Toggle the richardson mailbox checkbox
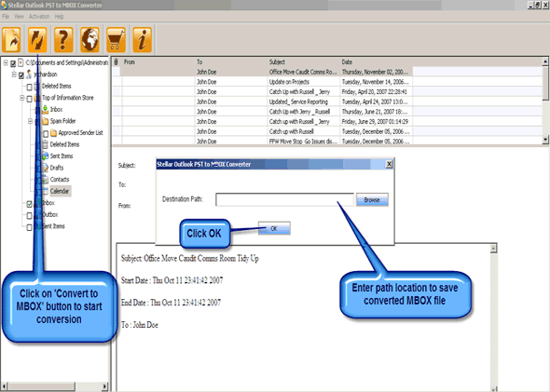This screenshot has width=550, height=392. point(21,75)
